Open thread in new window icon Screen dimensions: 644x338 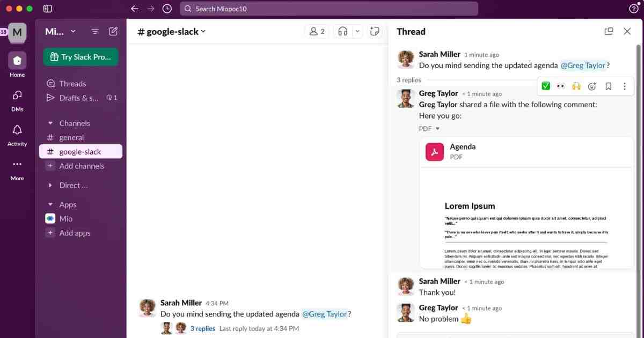[x=609, y=32]
